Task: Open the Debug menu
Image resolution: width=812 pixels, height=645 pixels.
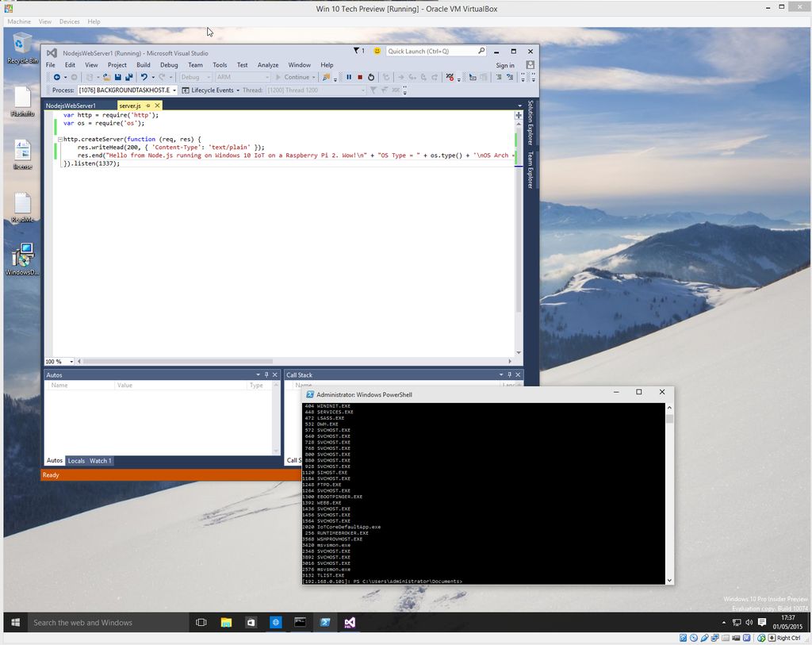Action: tap(168, 65)
